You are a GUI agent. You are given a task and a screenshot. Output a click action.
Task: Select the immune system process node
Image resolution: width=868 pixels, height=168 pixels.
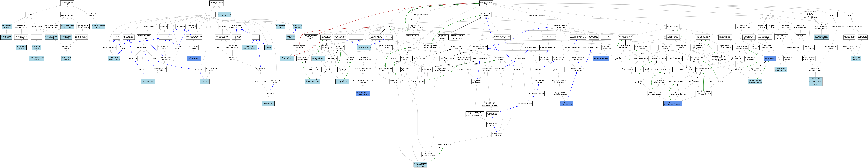(x=832, y=15)
